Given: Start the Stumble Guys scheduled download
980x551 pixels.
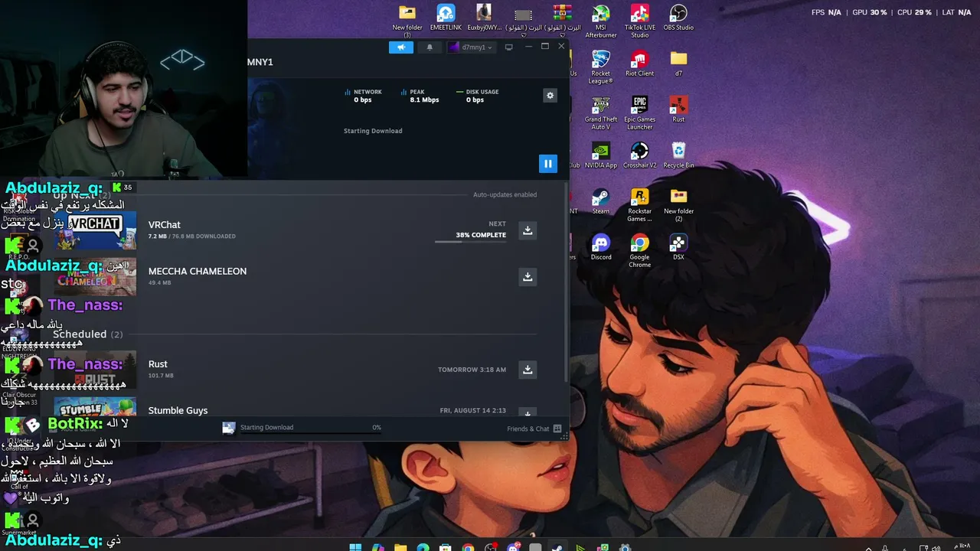Looking at the screenshot, I should coord(528,413).
